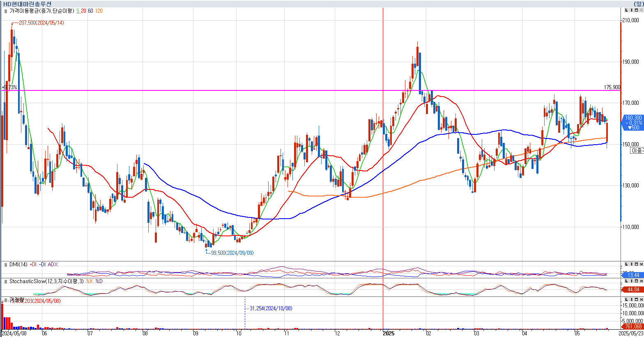This screenshot has width=644, height=337.
Task: Click the %D legend label
Action: pos(99,282)
